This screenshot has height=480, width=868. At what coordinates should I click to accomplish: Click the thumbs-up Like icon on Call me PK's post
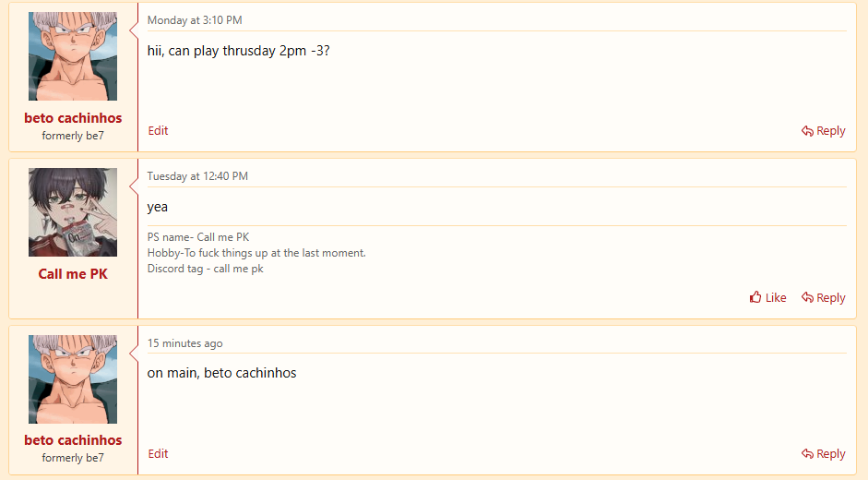pyautogui.click(x=755, y=297)
